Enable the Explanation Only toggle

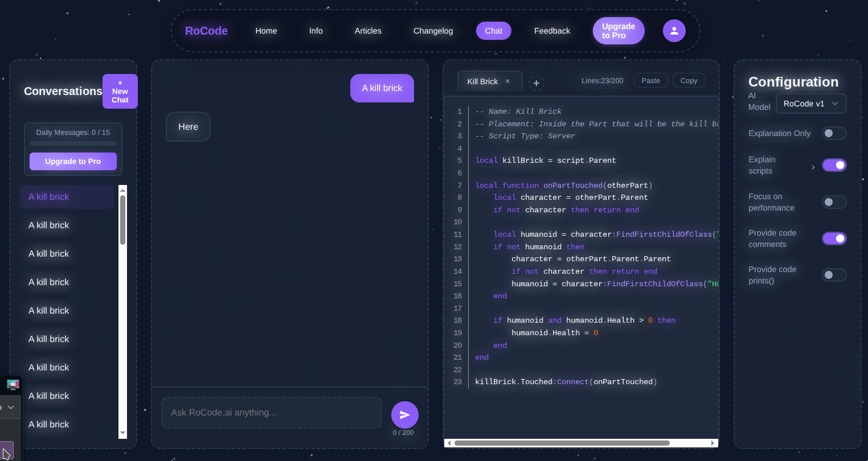click(834, 133)
